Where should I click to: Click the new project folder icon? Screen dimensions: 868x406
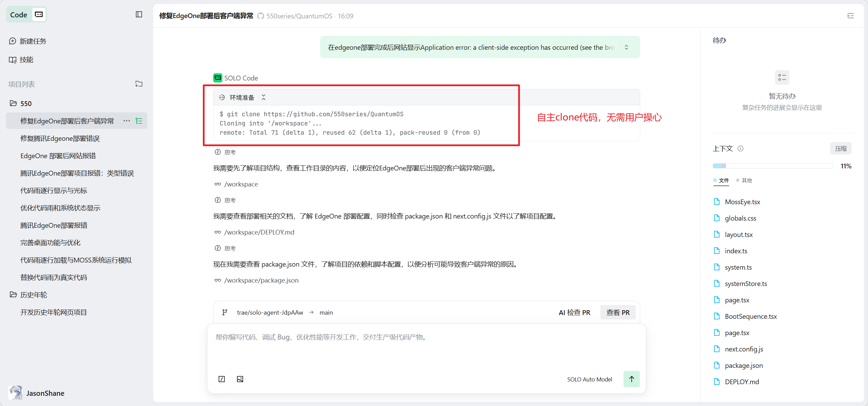(139, 84)
